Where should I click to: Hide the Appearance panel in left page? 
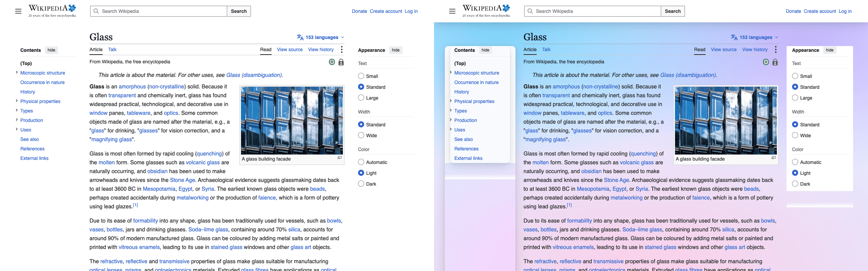[x=396, y=50]
